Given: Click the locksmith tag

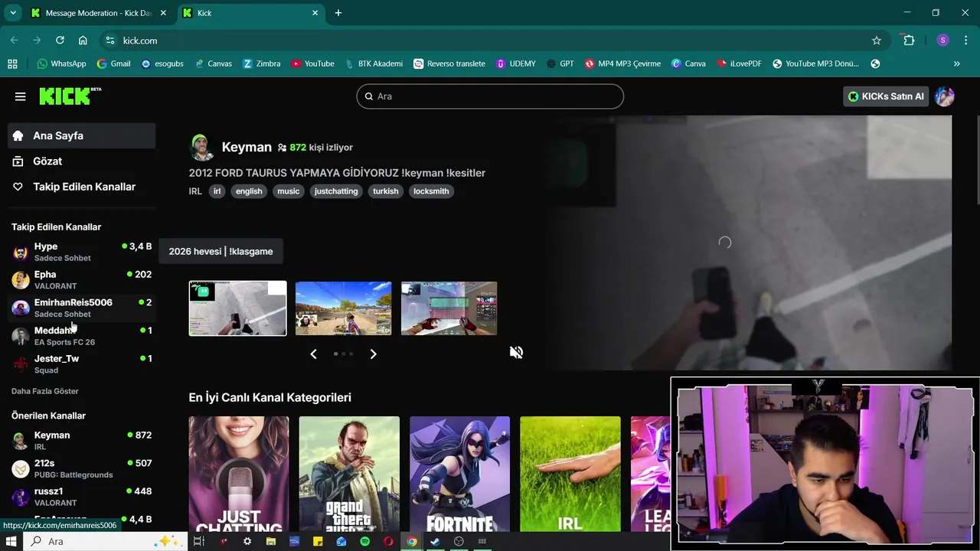Looking at the screenshot, I should [x=431, y=191].
